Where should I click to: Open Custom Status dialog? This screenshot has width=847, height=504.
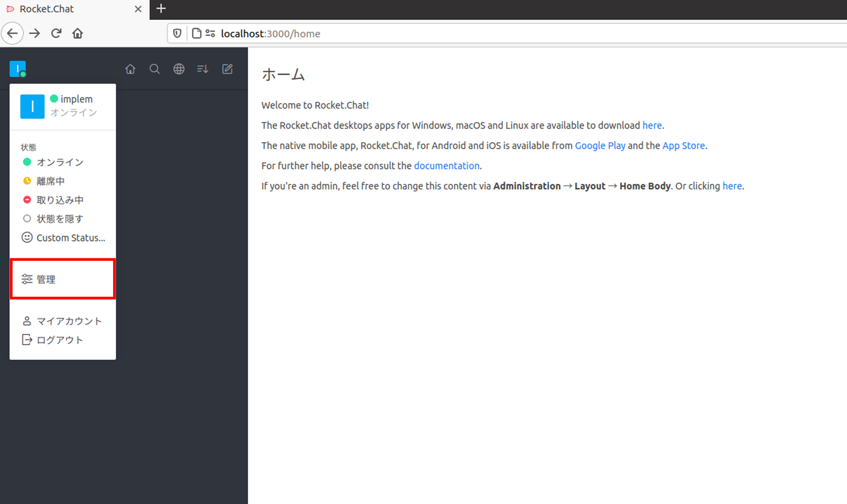[63, 238]
